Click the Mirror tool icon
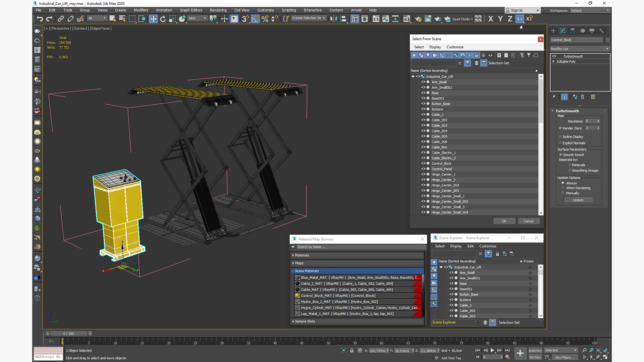Screen dimensions: 644x362 [x=333, y=19]
